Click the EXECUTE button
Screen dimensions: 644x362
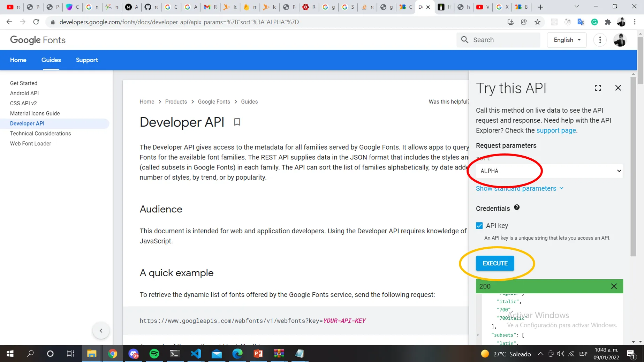click(495, 263)
